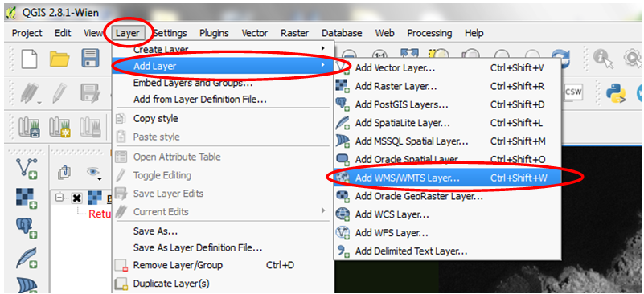Image resolution: width=644 pixels, height=294 pixels.
Task: Choose Save As Layer Definition File
Action: point(224,248)
